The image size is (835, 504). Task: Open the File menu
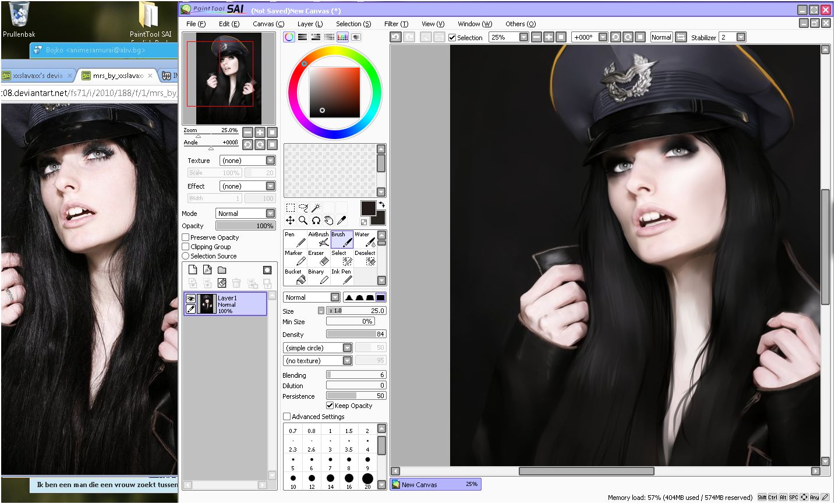(196, 24)
